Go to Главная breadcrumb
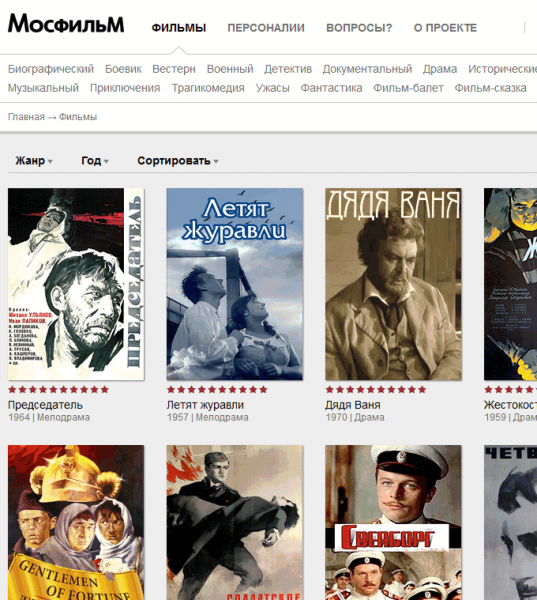The width and height of the screenshot is (537, 600). [26, 117]
